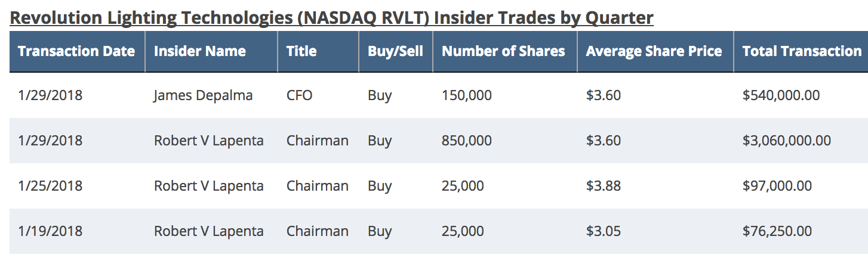Viewport: 868px width, 261px height.
Task: Click the Buy/Sell column header
Action: (x=395, y=51)
